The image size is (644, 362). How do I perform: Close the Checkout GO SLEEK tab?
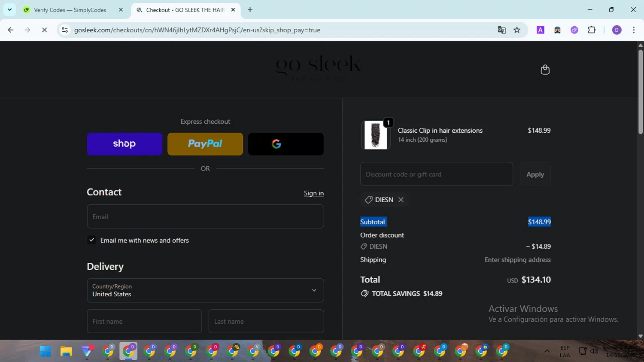pyautogui.click(x=233, y=10)
